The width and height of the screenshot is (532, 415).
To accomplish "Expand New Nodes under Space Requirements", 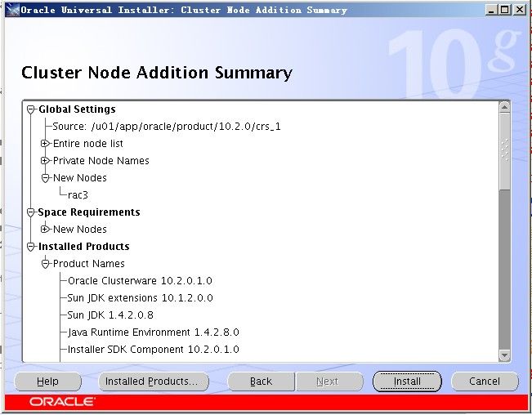I will [x=44, y=230].
